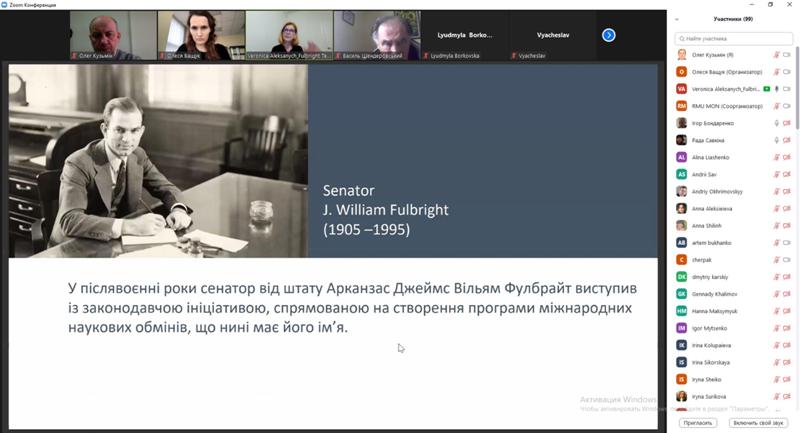Select participant Рада Савкіна name

coord(708,140)
